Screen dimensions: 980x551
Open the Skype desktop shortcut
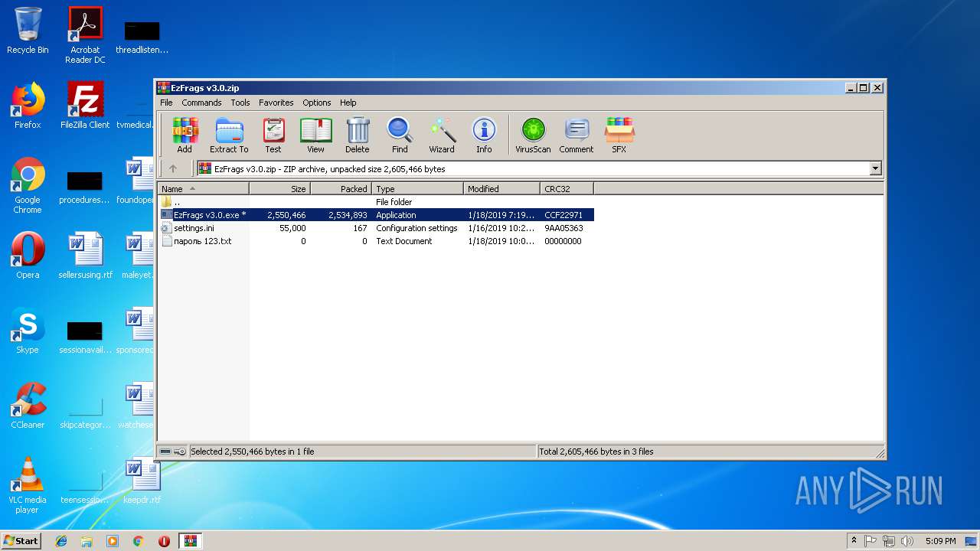coord(28,331)
